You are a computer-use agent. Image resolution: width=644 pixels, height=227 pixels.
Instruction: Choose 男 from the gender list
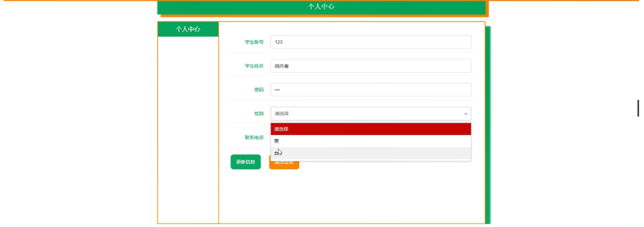coord(370,141)
